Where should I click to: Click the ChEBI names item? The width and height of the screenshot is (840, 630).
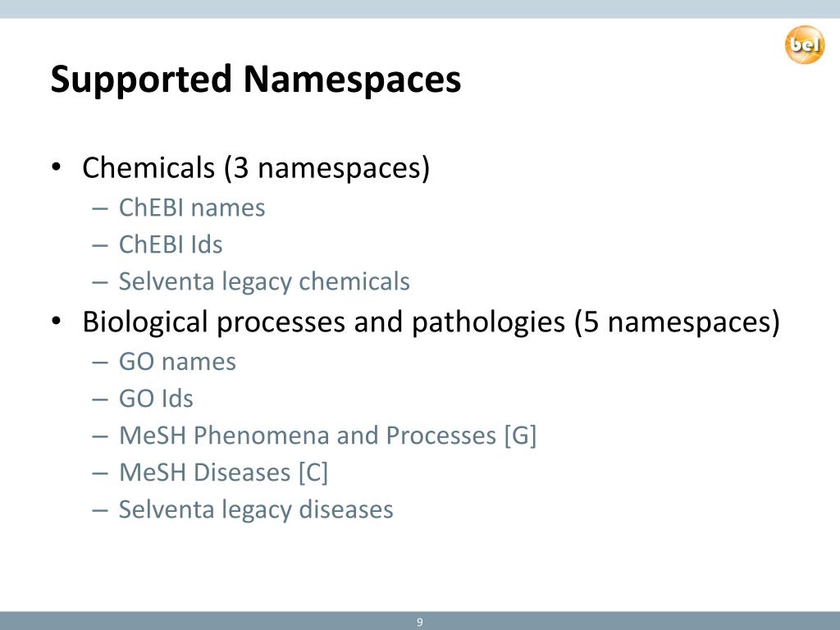pos(192,208)
